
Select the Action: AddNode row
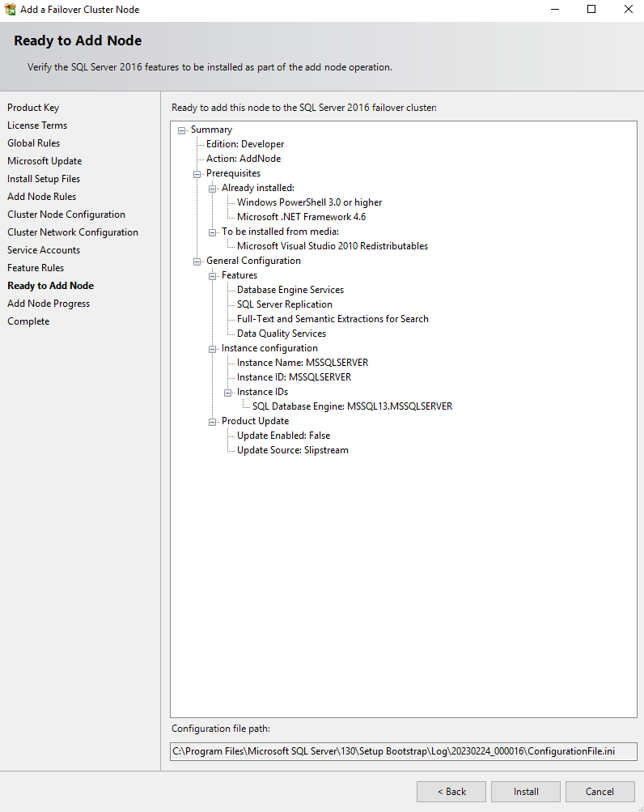click(244, 159)
